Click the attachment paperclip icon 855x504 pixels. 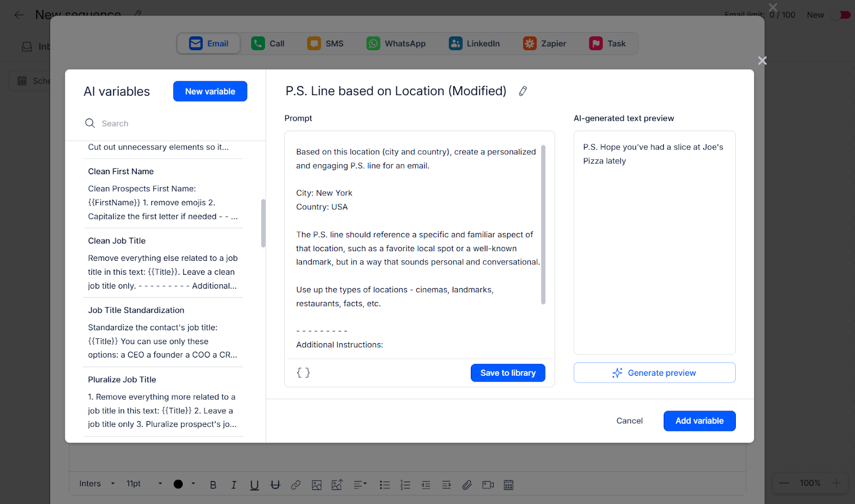(x=467, y=485)
